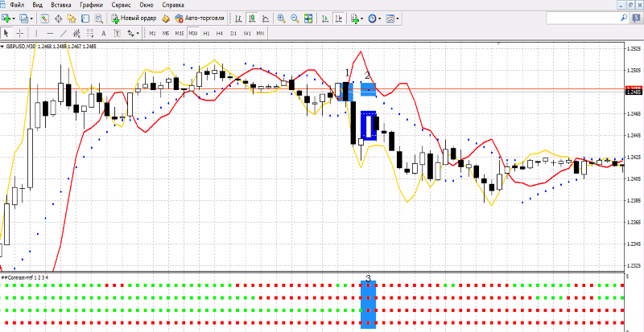Screen dimensions: 644x332
Task: Switch to MN timeframe
Action: coord(260,33)
